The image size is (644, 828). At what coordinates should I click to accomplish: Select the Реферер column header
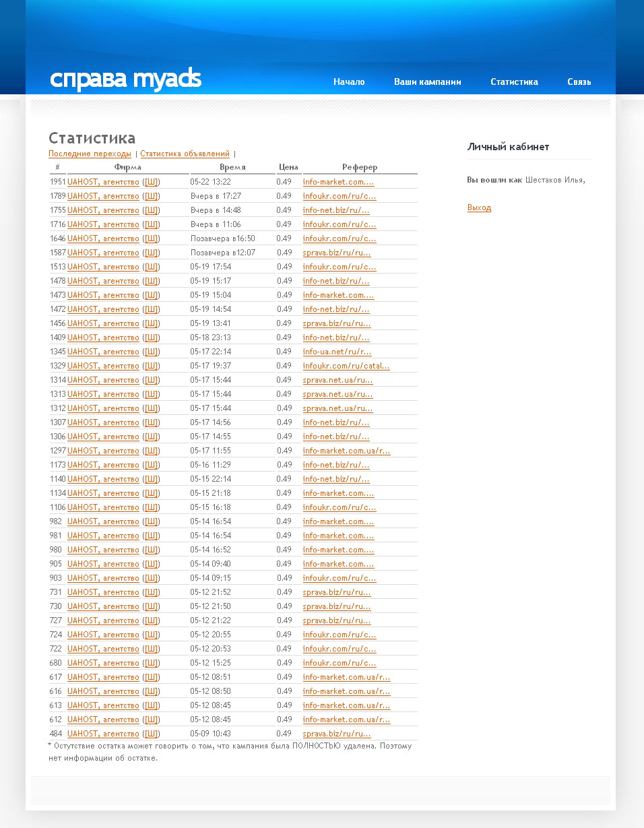(360, 167)
